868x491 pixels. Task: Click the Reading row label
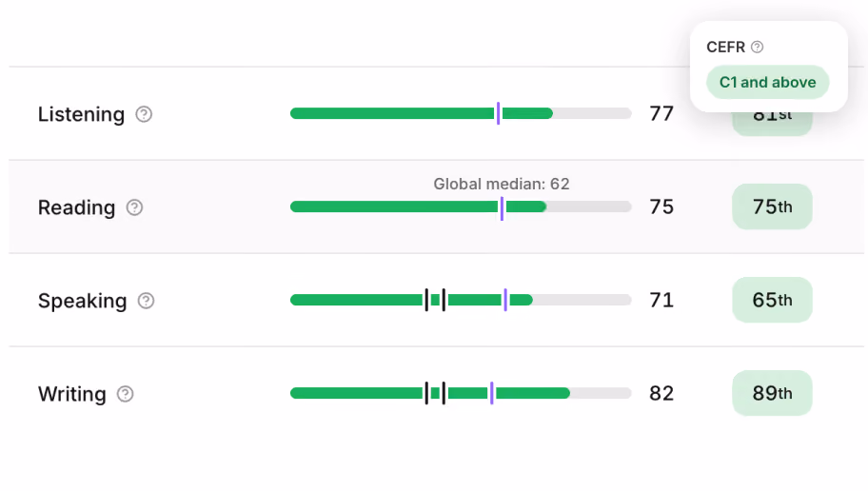coord(76,207)
